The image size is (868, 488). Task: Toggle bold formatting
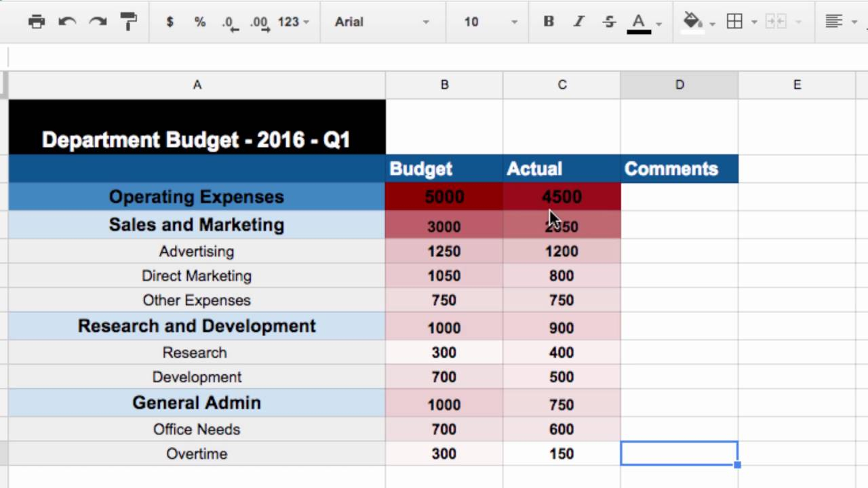click(x=549, y=22)
